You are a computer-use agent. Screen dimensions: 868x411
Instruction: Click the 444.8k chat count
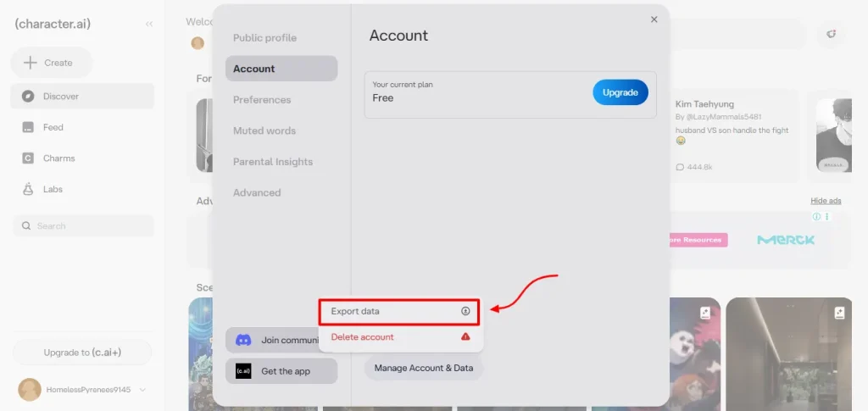tap(694, 166)
